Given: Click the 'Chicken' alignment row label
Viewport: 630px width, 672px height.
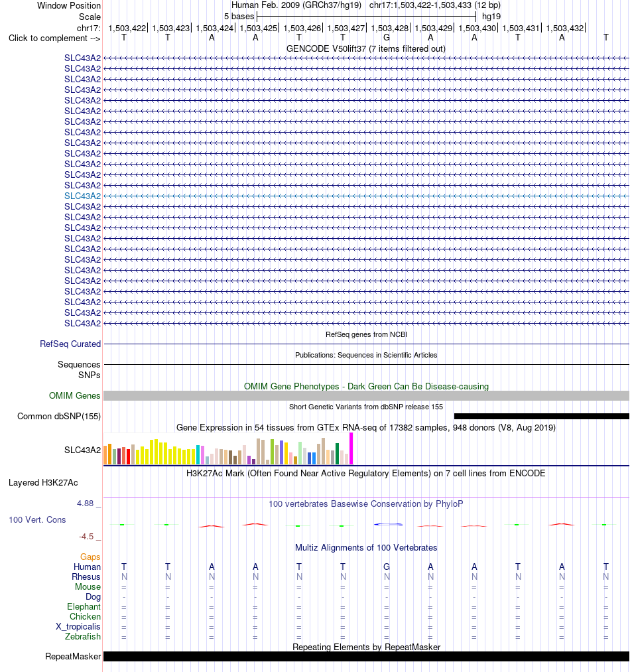Looking at the screenshot, I should point(85,616).
